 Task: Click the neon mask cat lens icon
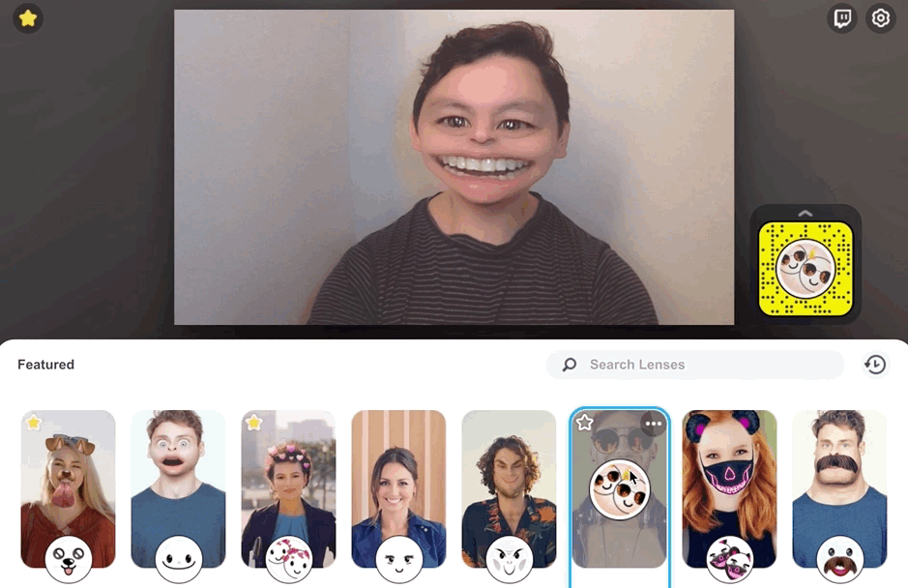point(730,559)
